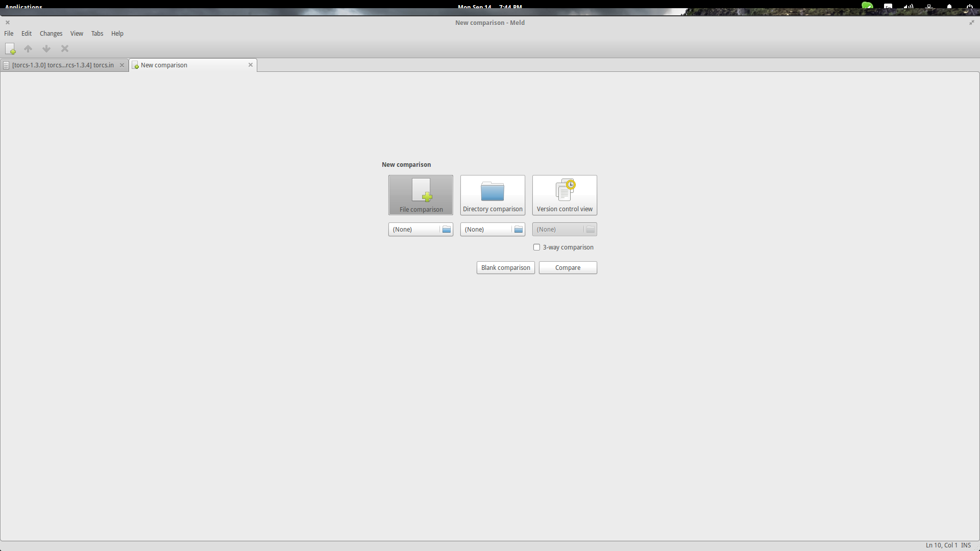Click the Blank comparison button
Viewport: 980px width, 551px height.
tap(505, 267)
